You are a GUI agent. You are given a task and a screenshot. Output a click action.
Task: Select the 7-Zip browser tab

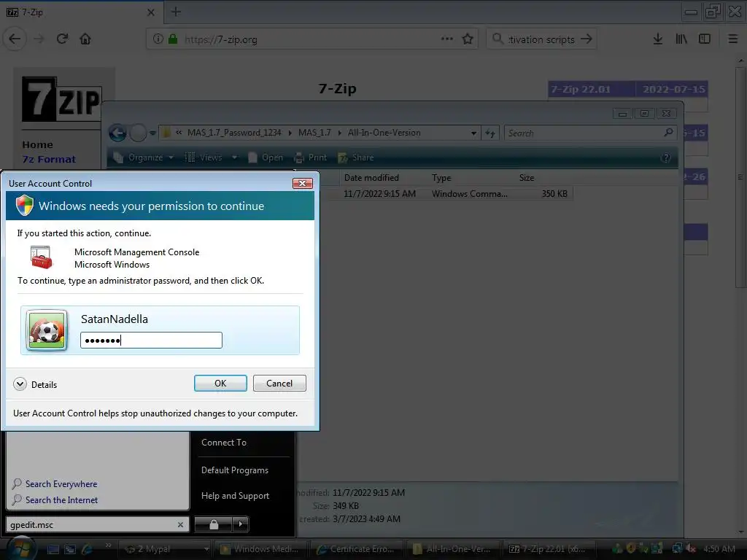tap(81, 12)
